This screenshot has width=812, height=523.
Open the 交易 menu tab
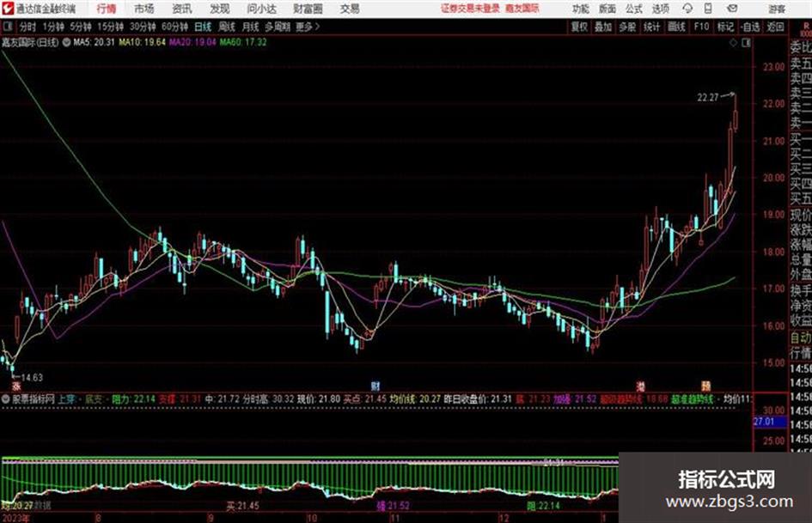350,9
